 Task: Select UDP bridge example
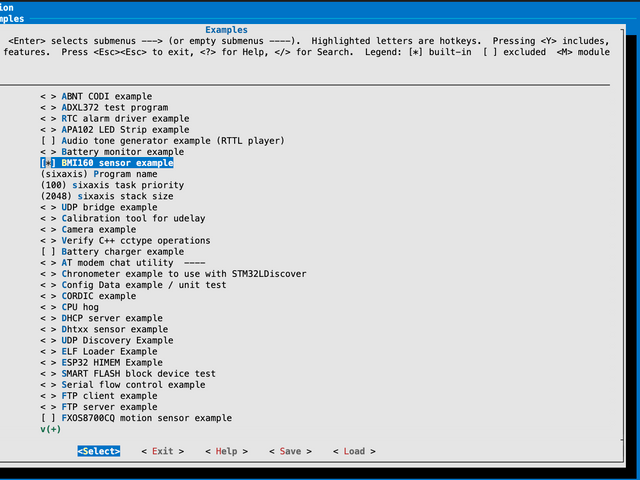coord(99,207)
